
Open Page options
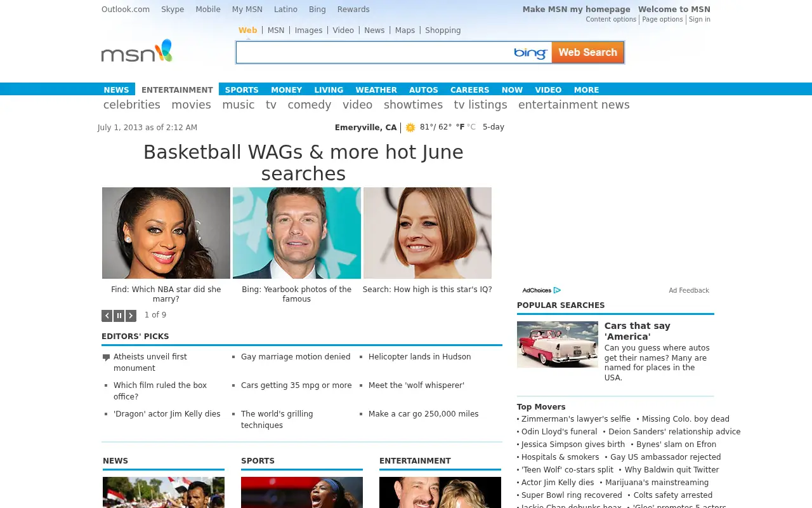coord(662,20)
